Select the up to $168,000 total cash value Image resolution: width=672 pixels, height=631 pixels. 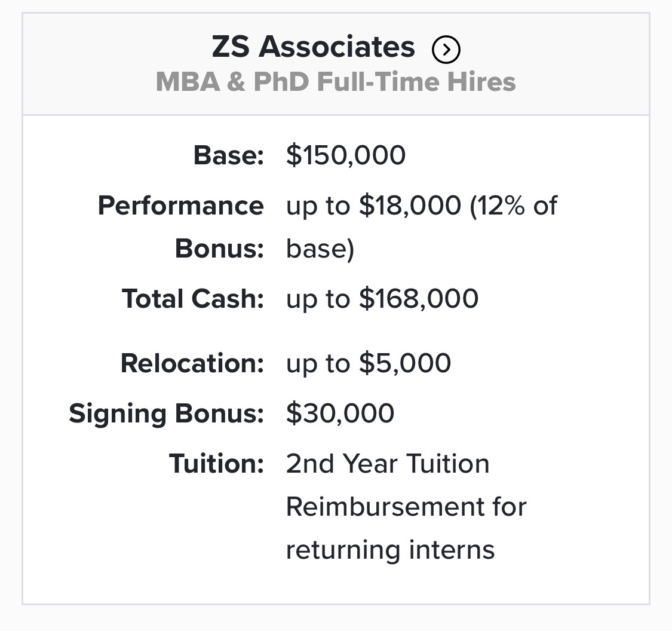[382, 298]
